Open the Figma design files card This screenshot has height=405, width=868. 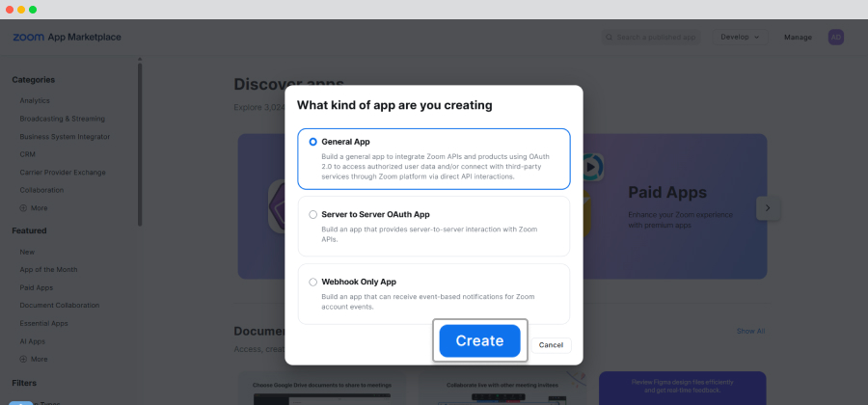pyautogui.click(x=683, y=388)
